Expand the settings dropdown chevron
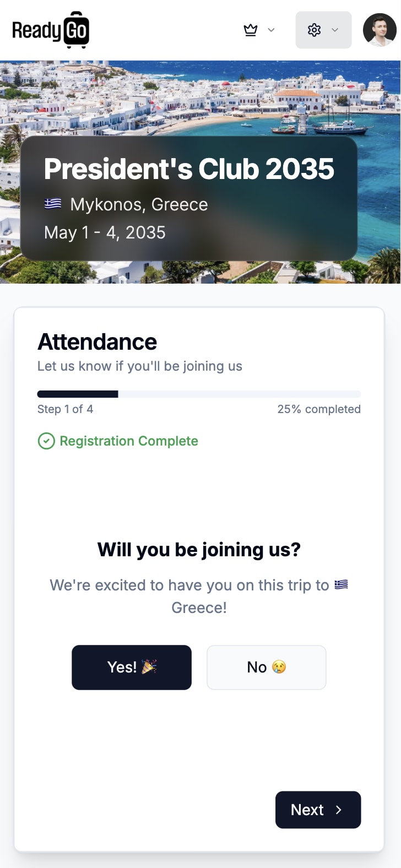401x868 pixels. (x=335, y=30)
